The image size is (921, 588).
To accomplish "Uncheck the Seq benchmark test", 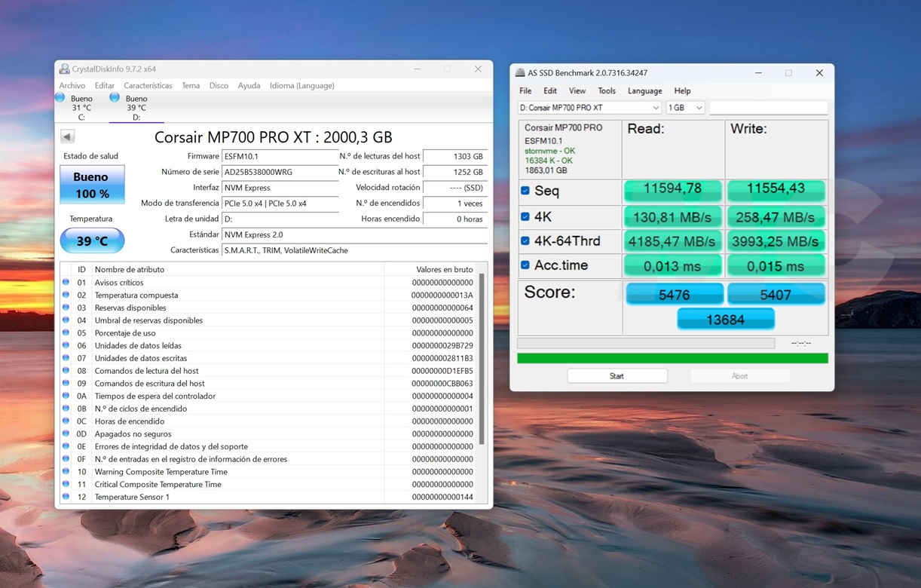I will coord(525,191).
